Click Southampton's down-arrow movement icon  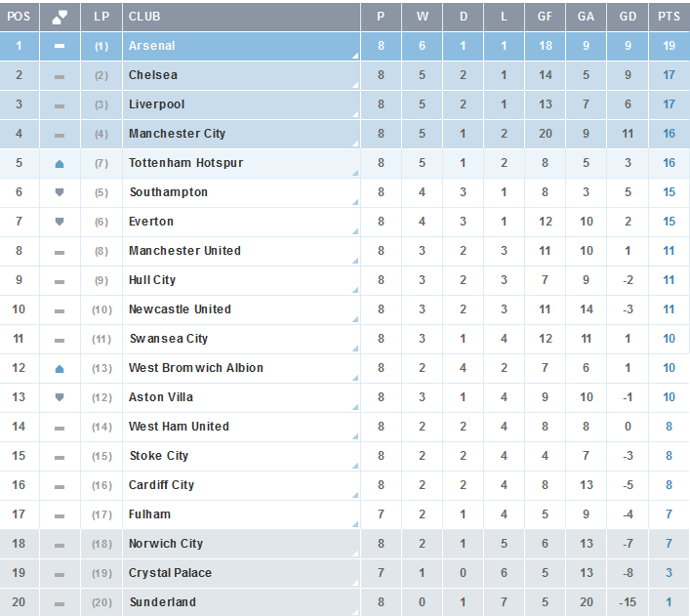(60, 192)
